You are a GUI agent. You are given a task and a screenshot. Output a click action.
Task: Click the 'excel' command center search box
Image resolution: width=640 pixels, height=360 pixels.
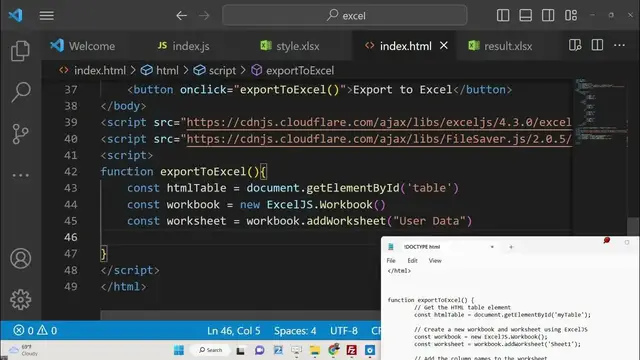tap(344, 16)
